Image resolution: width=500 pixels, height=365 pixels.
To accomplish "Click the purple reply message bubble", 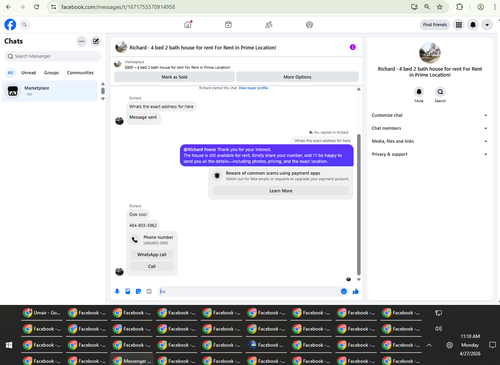I will pyautogui.click(x=266, y=155).
